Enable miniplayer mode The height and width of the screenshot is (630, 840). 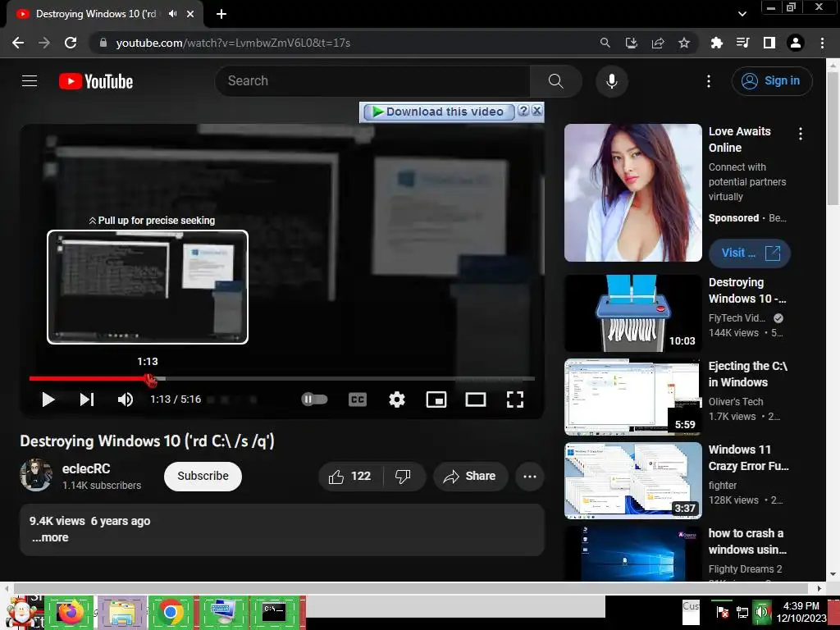click(436, 399)
